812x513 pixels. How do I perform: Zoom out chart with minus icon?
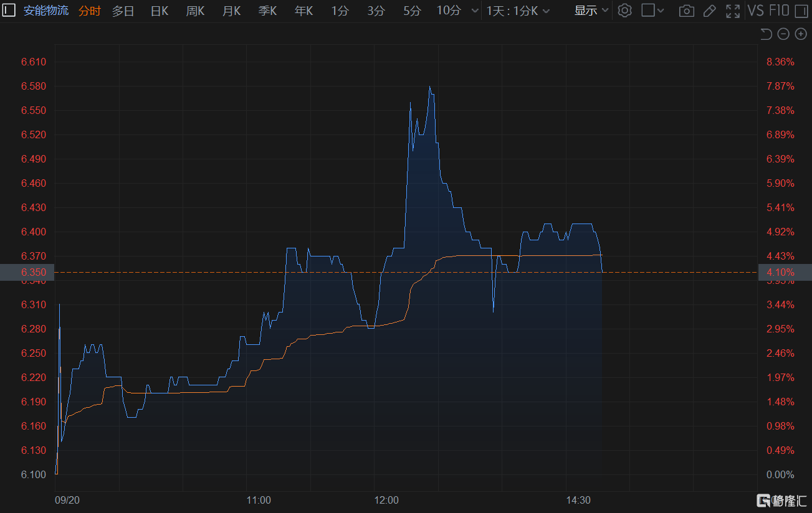[x=783, y=34]
